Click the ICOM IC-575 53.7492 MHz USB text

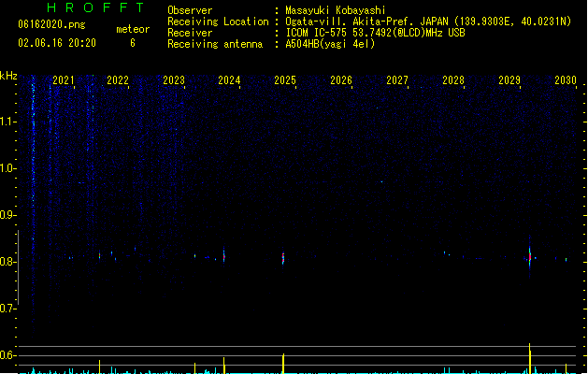coord(375,33)
